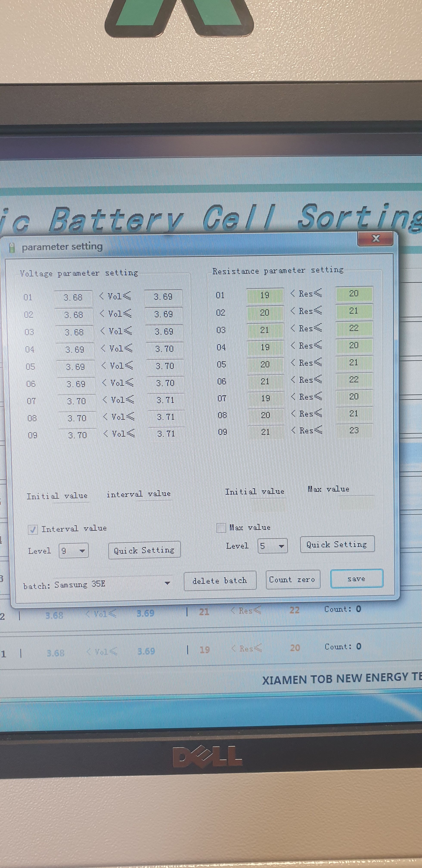Edit resistance row 02 lower value 20
Viewport: 422px width, 868px height.
265,313
